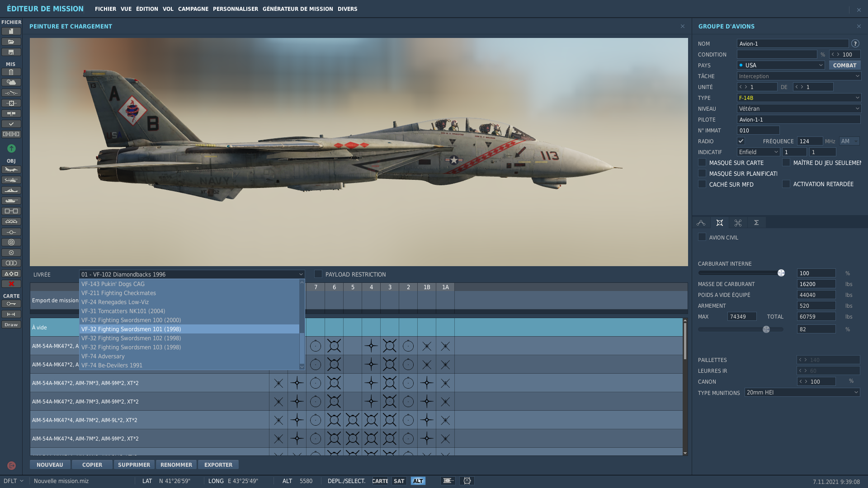Screen dimensions: 868x488
Task: Check Masqué sur carte
Action: (x=702, y=162)
